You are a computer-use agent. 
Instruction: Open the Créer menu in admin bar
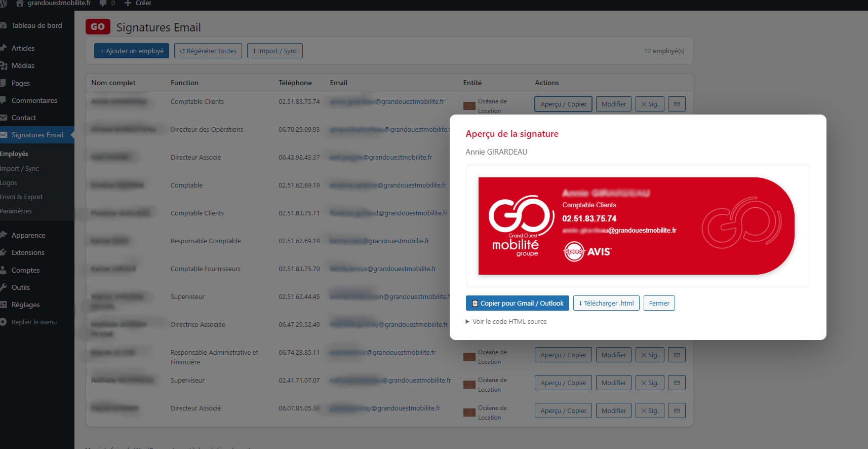click(x=138, y=3)
